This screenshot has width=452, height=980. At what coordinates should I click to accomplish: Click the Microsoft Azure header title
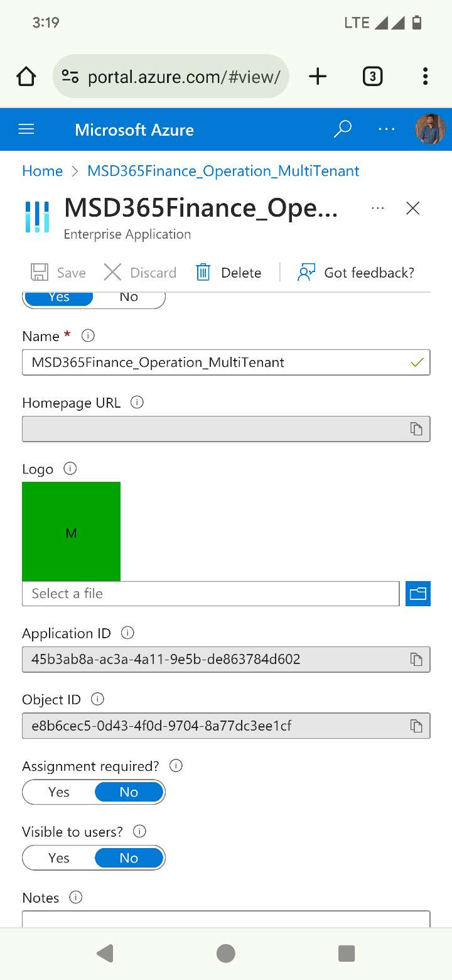[134, 129]
